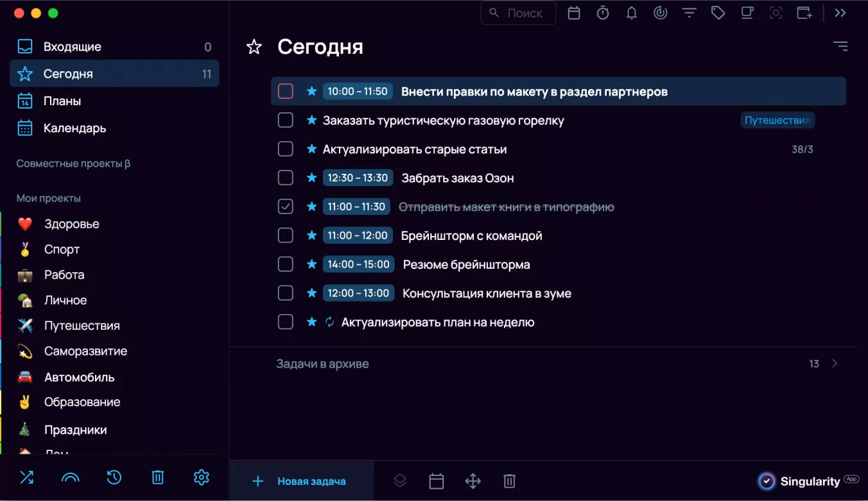Click the Поиск search field
The height and width of the screenshot is (501, 868).
pos(518,13)
